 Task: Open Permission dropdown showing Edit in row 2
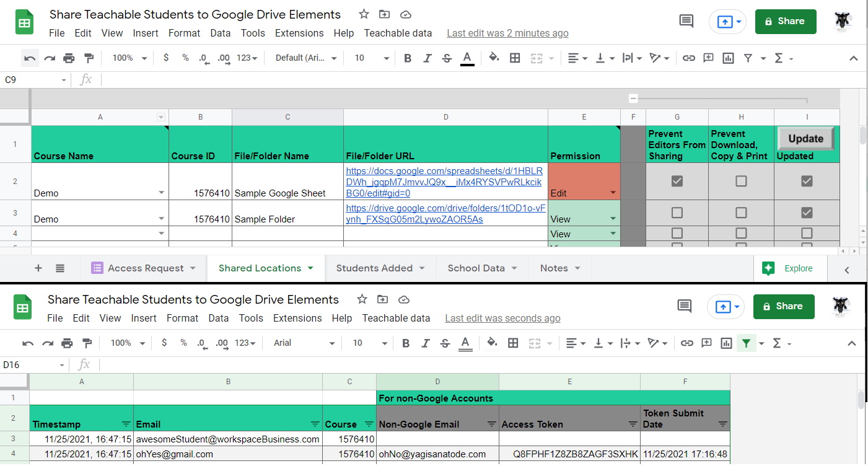(x=613, y=193)
